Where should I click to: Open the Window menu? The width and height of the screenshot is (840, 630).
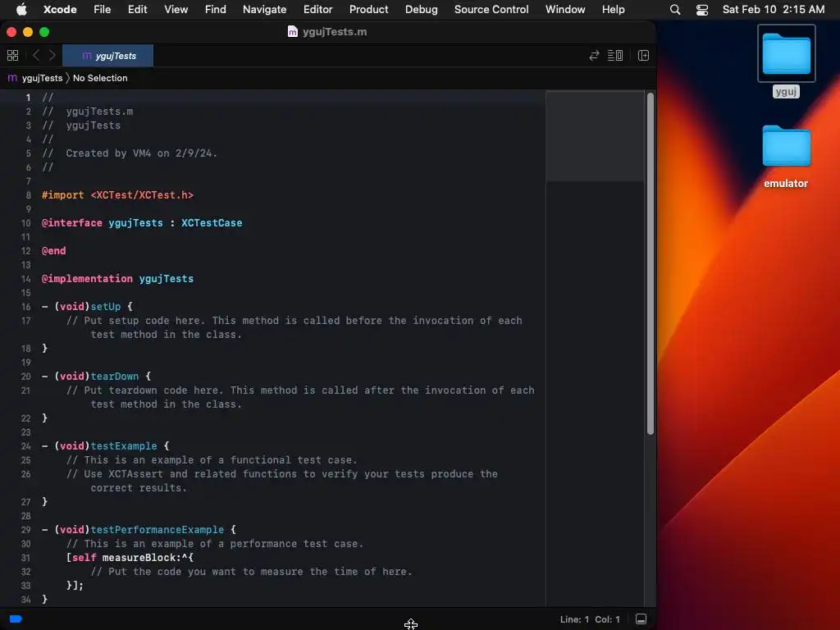pos(565,9)
